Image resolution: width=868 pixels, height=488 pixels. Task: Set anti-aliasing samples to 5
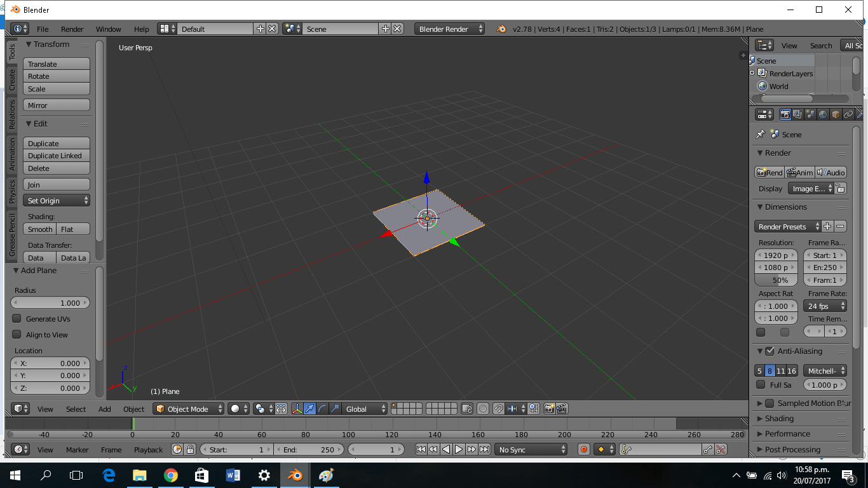click(x=760, y=371)
